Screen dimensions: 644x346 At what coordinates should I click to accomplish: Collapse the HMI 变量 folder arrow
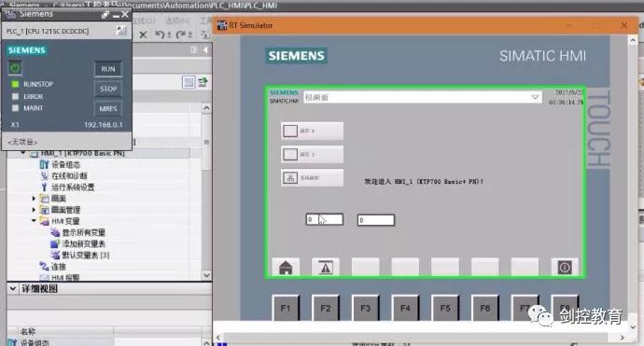(34, 221)
